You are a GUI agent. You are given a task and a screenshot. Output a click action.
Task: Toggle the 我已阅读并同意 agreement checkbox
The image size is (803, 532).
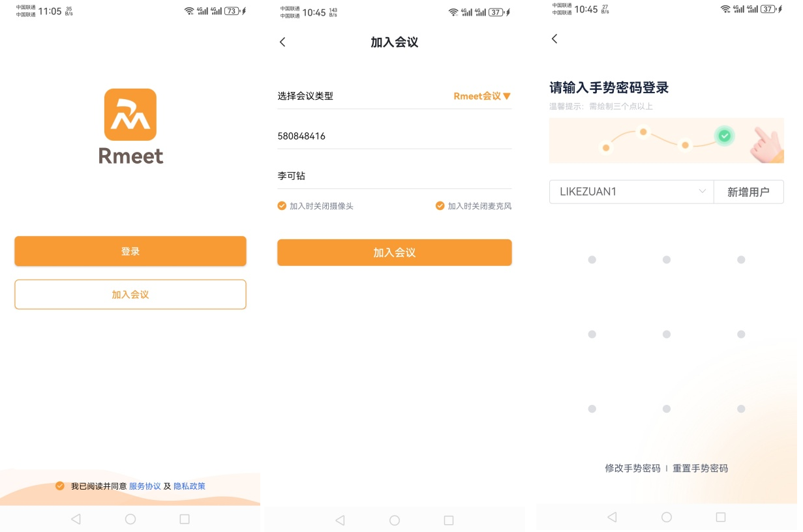click(x=60, y=486)
